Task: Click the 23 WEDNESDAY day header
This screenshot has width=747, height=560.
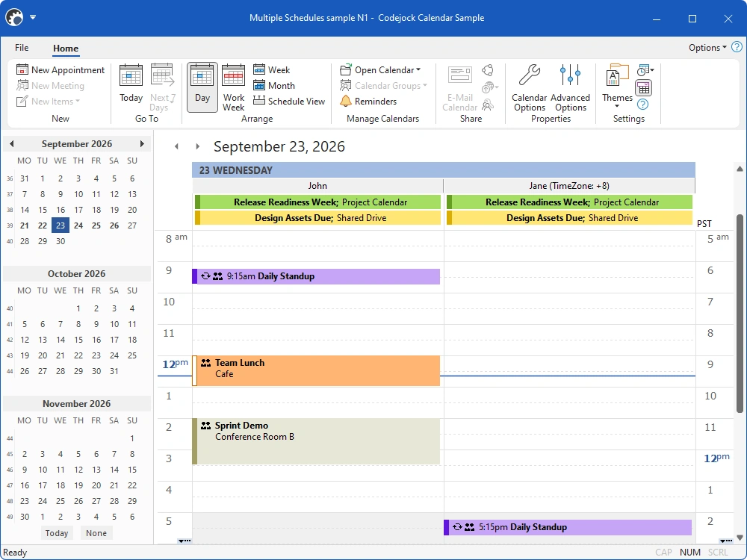Action: 444,170
